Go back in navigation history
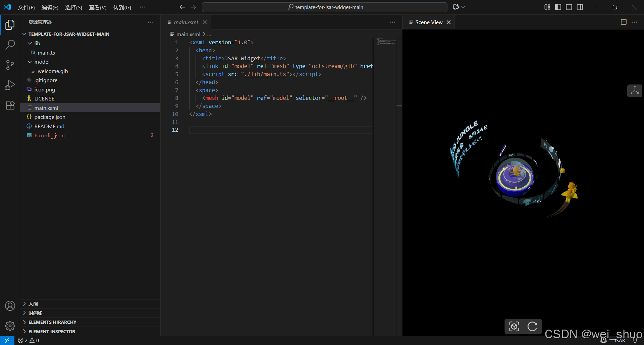 tap(182, 7)
